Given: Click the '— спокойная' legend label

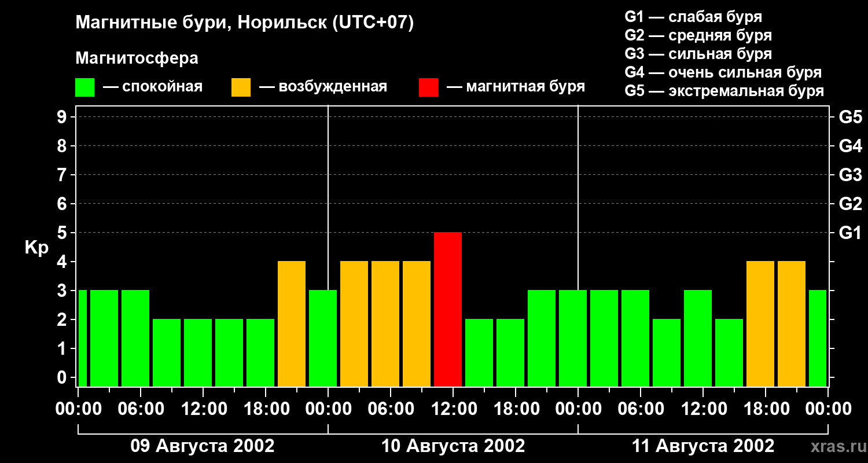Looking at the screenshot, I should coord(153,87).
